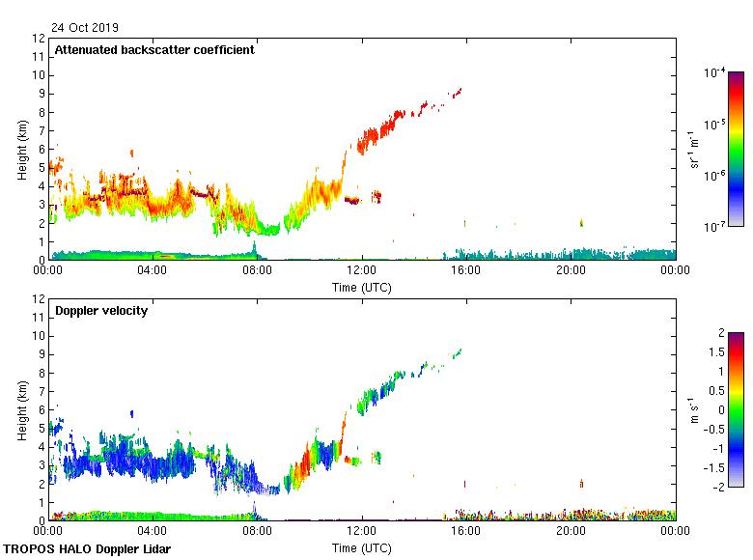Click the 'Time (UTC)' label under the top panel
Viewport: 753px width, 560px height.
pos(362,288)
